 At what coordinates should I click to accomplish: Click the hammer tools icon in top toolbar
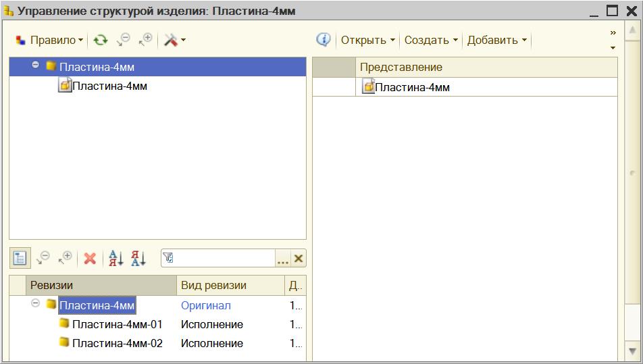(171, 41)
